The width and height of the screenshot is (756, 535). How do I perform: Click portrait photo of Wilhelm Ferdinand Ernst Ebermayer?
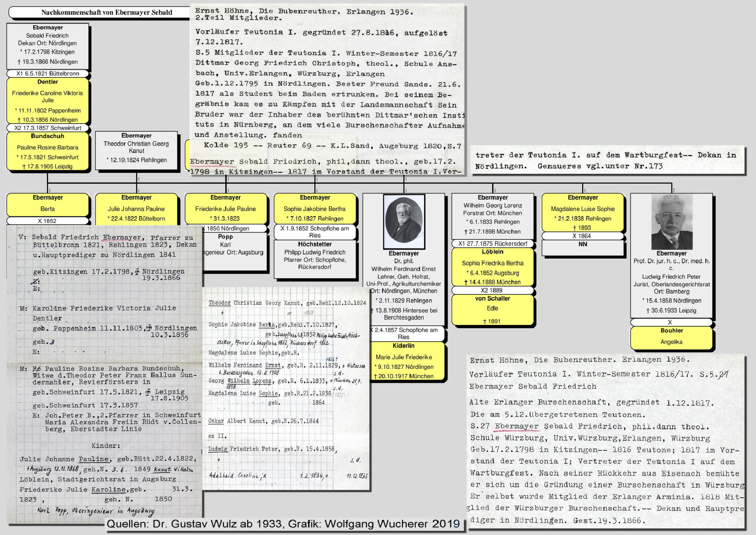(404, 222)
